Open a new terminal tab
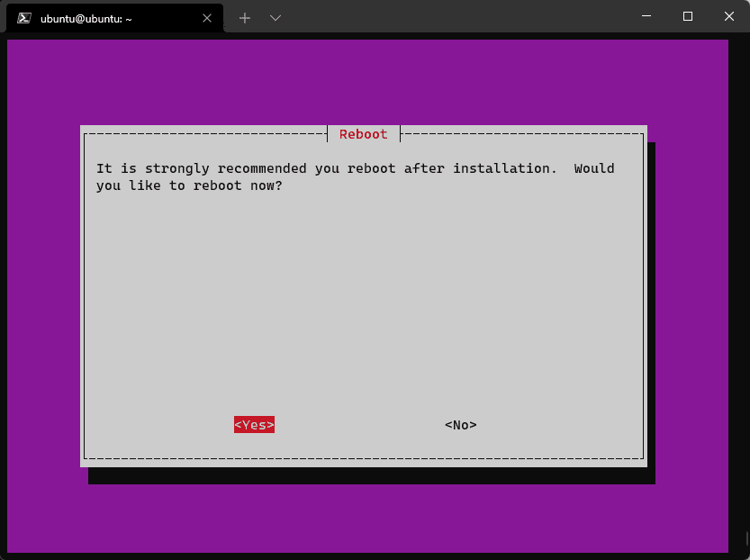The height and width of the screenshot is (560, 750). point(245,18)
